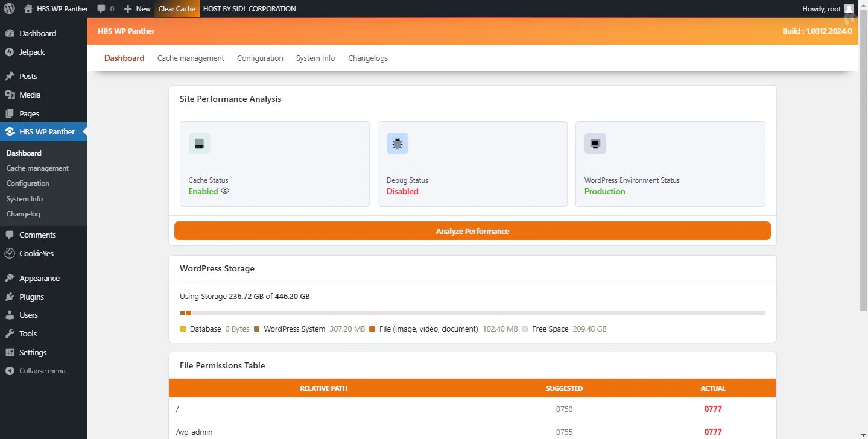Click the Plugins plug icon in sidebar
The width and height of the screenshot is (868, 439).
10,297
